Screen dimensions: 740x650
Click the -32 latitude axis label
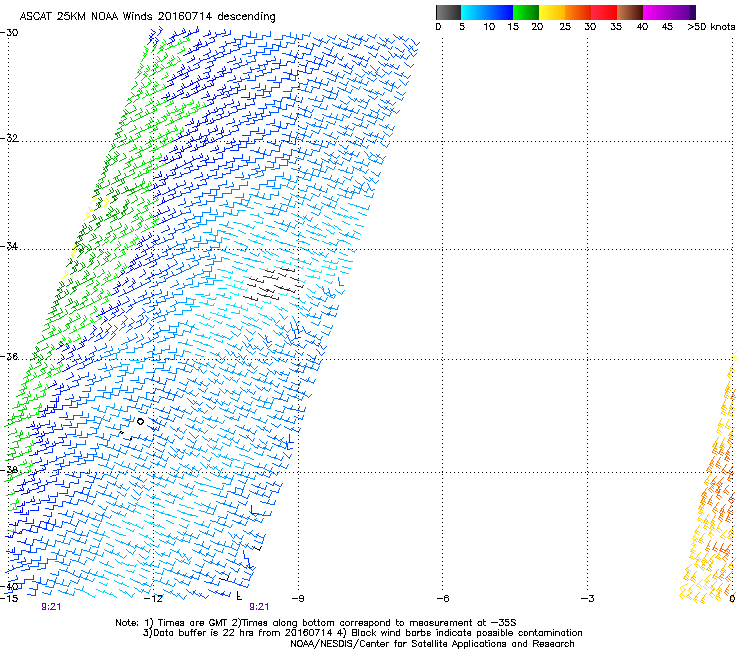[9, 138]
